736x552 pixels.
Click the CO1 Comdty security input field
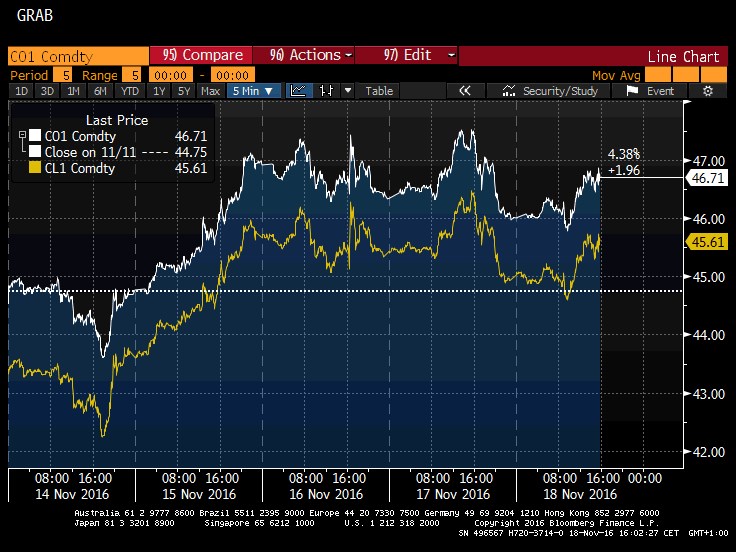pos(76,55)
